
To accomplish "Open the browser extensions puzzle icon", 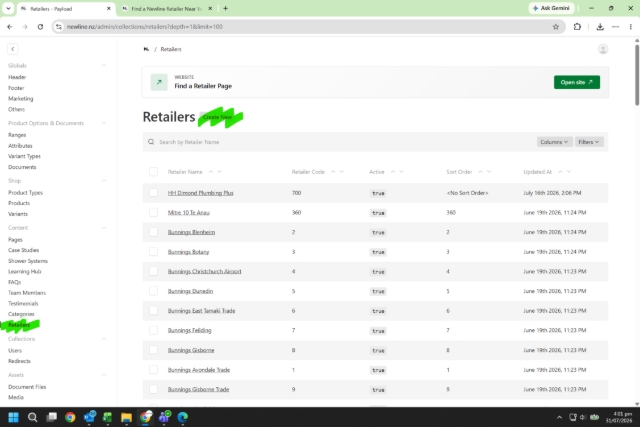I will (x=577, y=27).
